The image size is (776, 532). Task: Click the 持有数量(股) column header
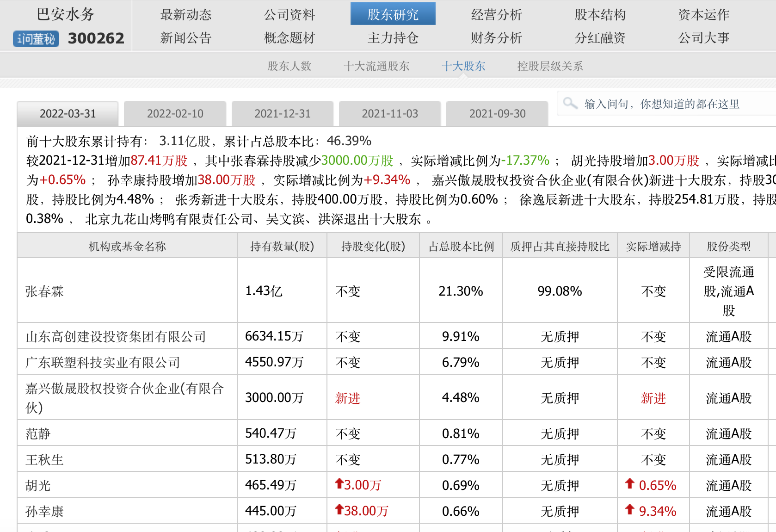(282, 247)
